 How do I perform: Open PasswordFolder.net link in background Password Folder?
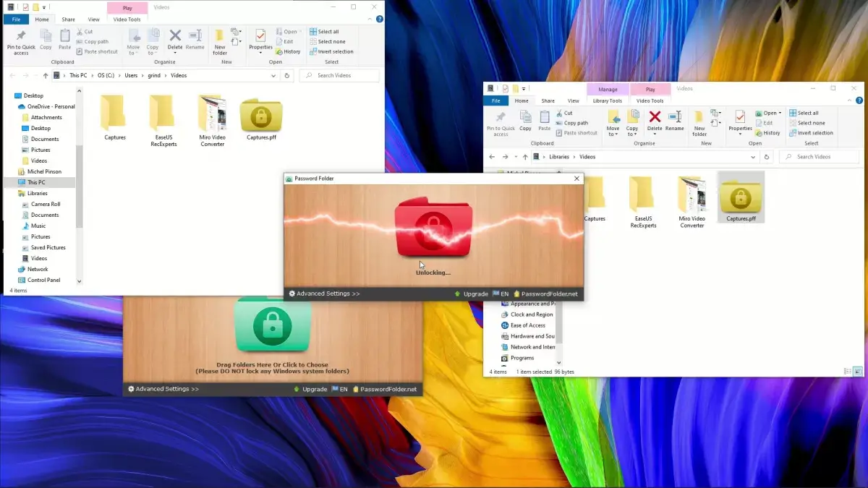385,389
